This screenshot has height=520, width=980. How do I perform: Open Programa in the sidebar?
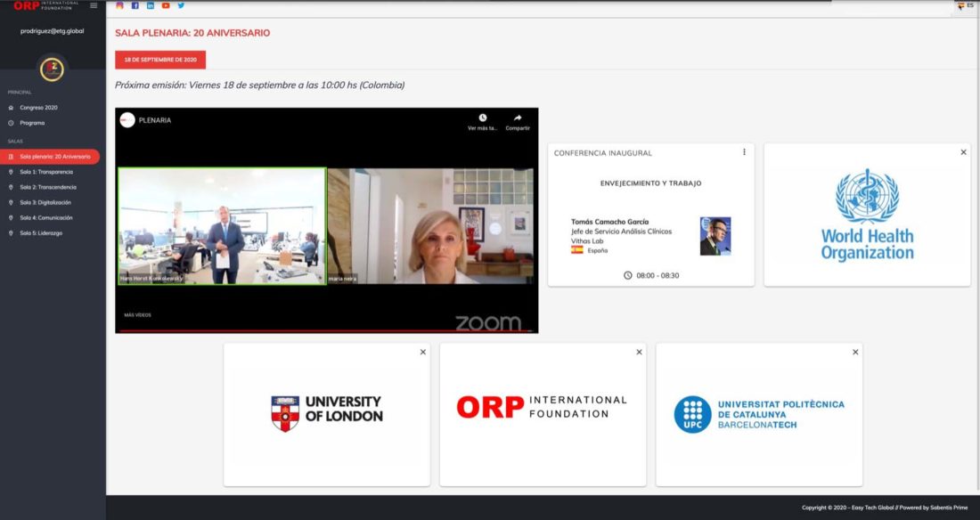click(x=32, y=123)
